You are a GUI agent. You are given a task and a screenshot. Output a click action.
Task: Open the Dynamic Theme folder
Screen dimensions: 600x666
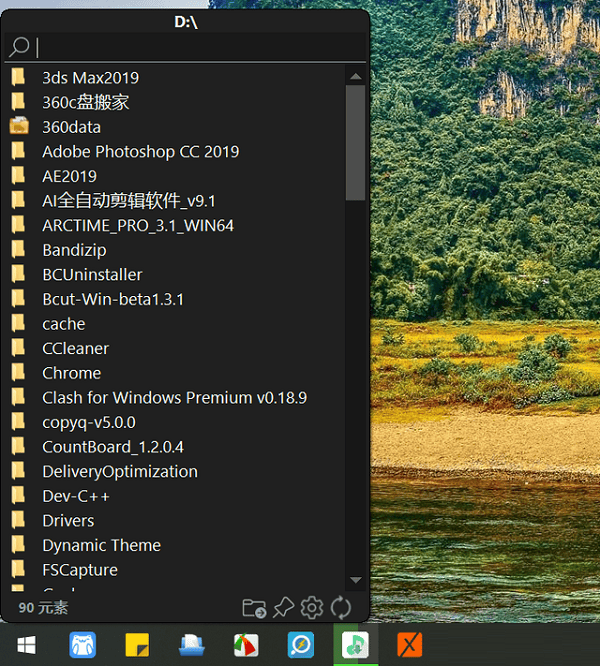point(176,546)
